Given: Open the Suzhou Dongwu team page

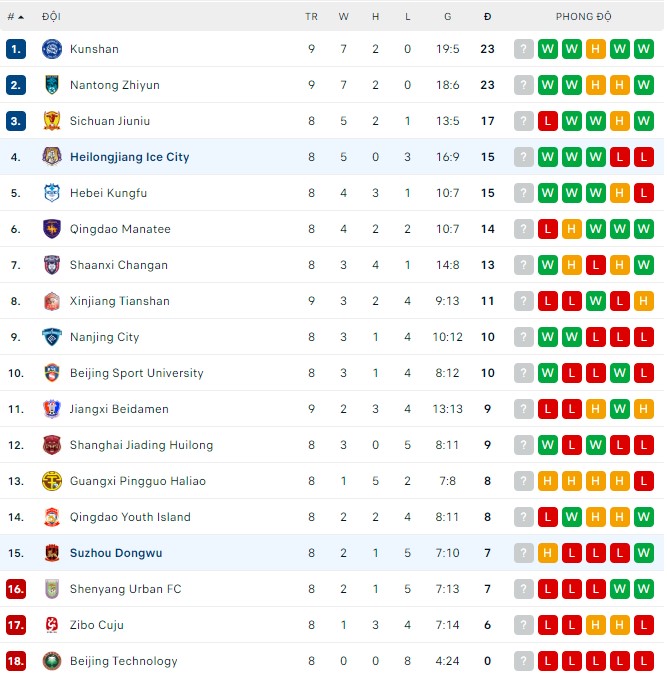Looking at the screenshot, I should click(116, 553).
